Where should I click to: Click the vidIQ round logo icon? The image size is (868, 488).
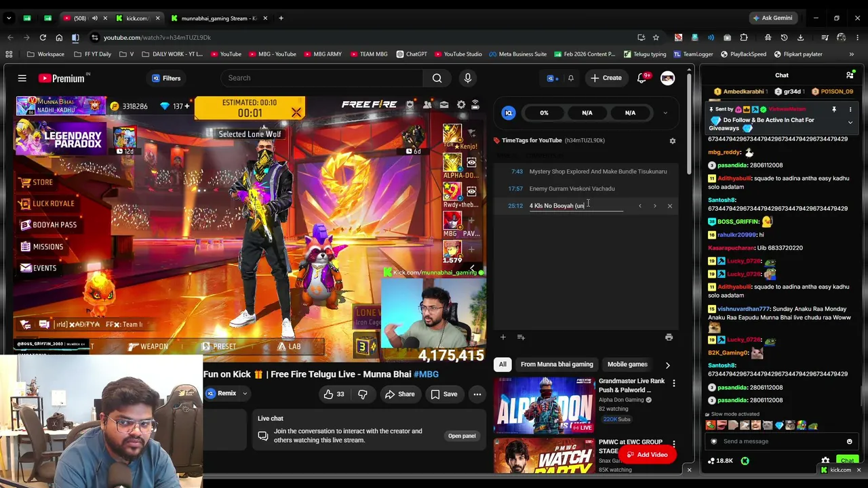tap(508, 113)
